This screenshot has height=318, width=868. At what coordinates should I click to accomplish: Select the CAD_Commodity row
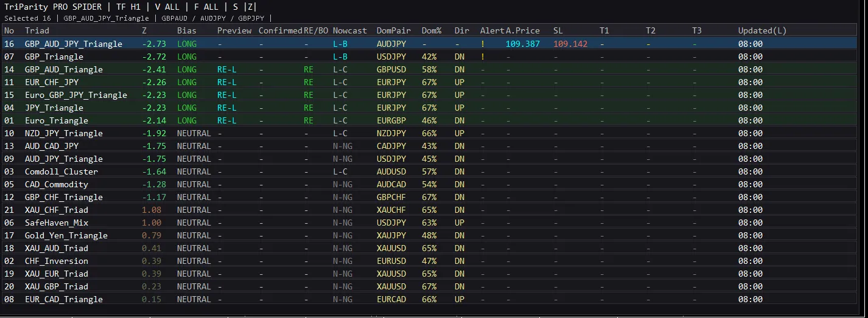(429, 184)
